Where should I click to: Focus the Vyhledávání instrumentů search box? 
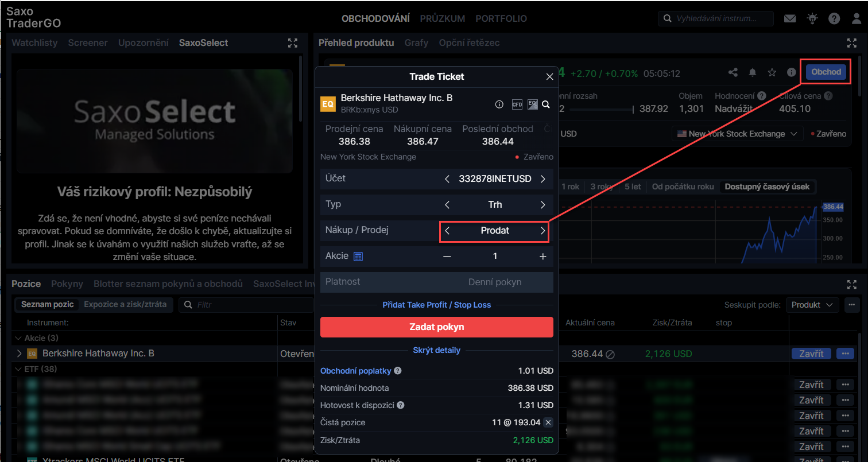click(x=716, y=18)
